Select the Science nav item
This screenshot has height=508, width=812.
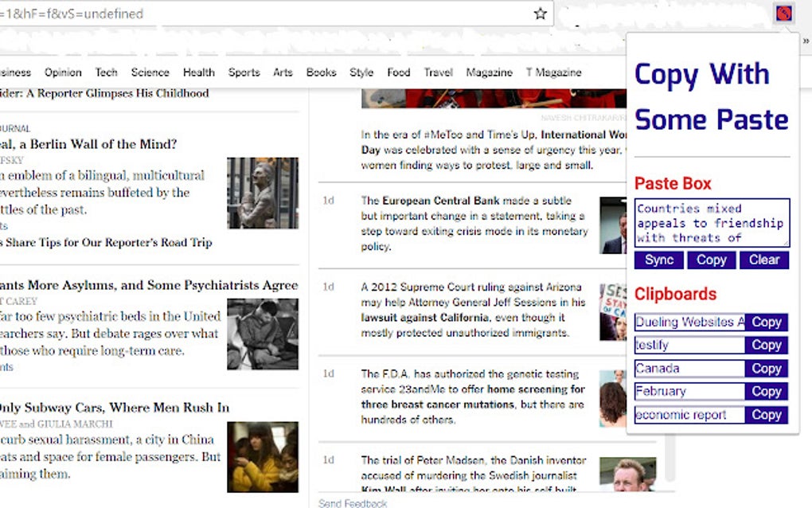tap(150, 72)
